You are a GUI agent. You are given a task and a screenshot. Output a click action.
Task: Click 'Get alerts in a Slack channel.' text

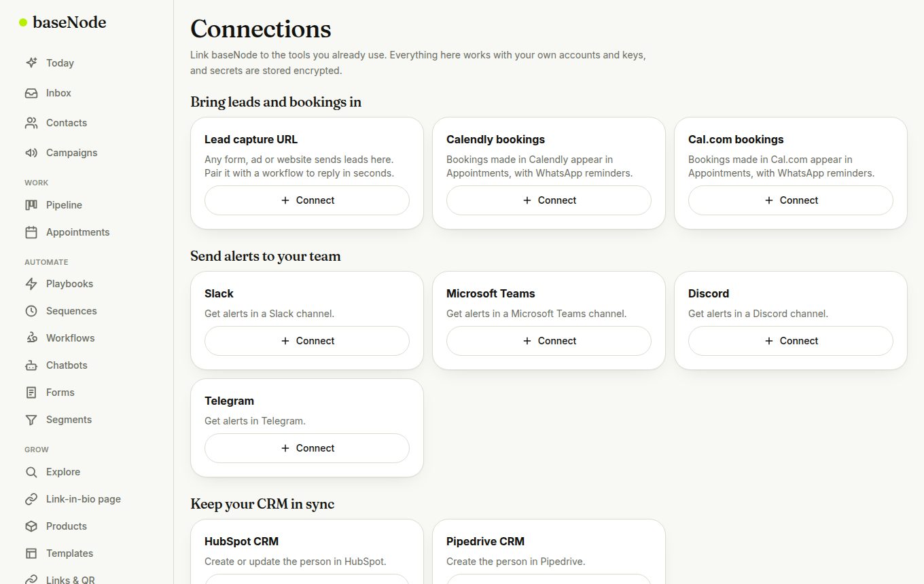click(270, 314)
